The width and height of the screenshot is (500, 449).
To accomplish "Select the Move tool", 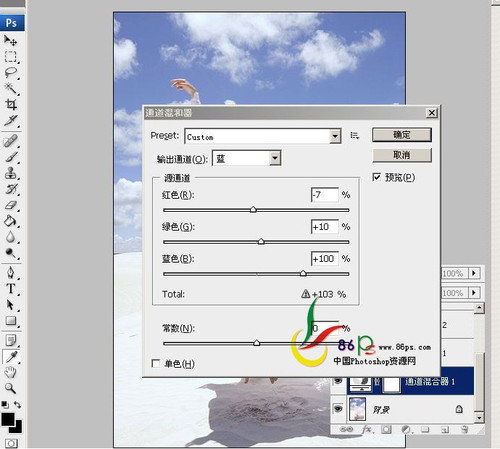I will coord(10,40).
